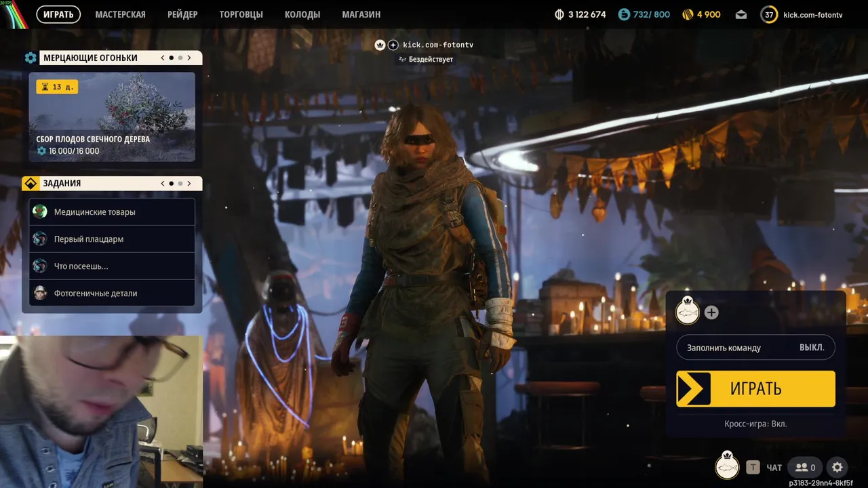Open the Медицинские товары quest

pyautogui.click(x=112, y=212)
